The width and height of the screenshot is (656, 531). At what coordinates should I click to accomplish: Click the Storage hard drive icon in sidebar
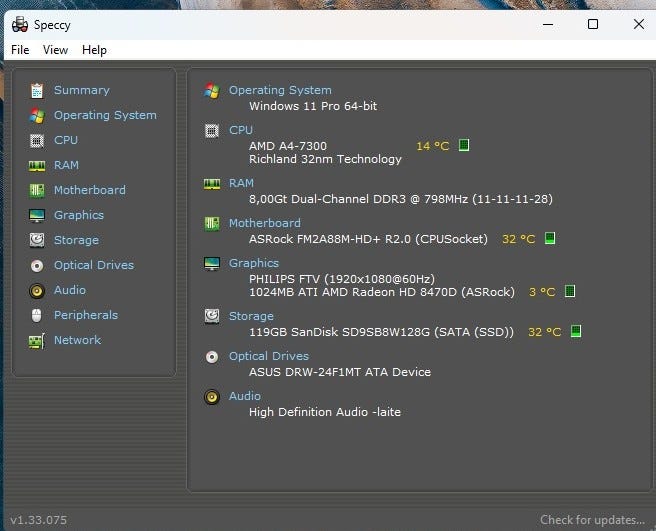click(37, 240)
